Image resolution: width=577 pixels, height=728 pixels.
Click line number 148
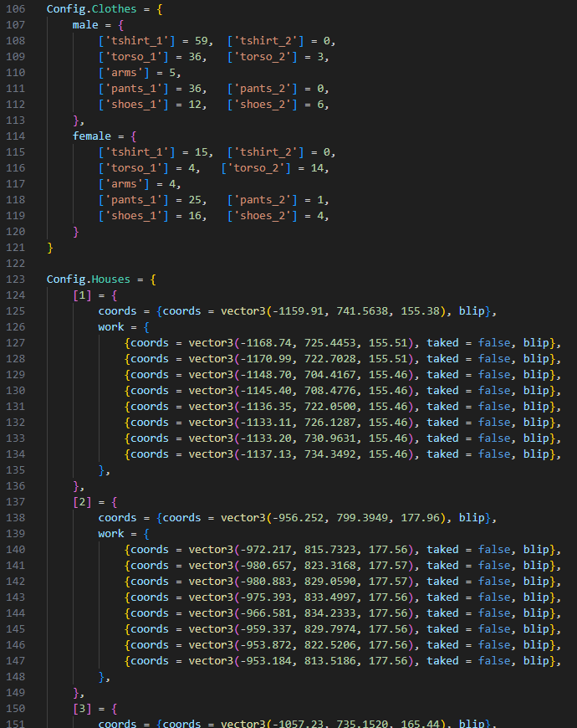tap(15, 677)
